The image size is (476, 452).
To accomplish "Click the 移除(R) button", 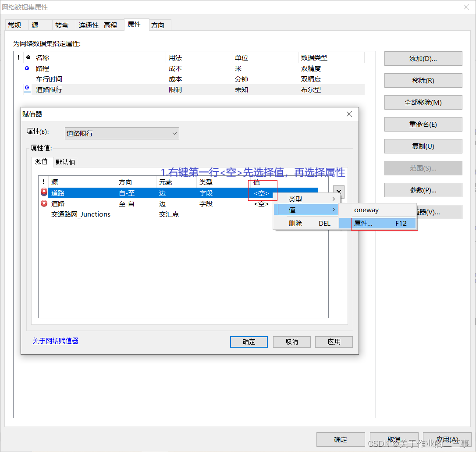I will [x=423, y=80].
